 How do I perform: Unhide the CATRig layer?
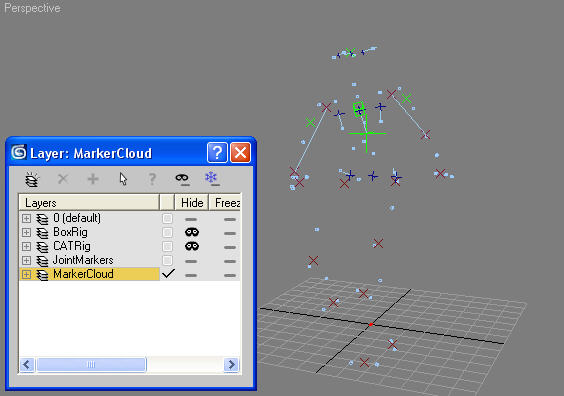[x=192, y=246]
